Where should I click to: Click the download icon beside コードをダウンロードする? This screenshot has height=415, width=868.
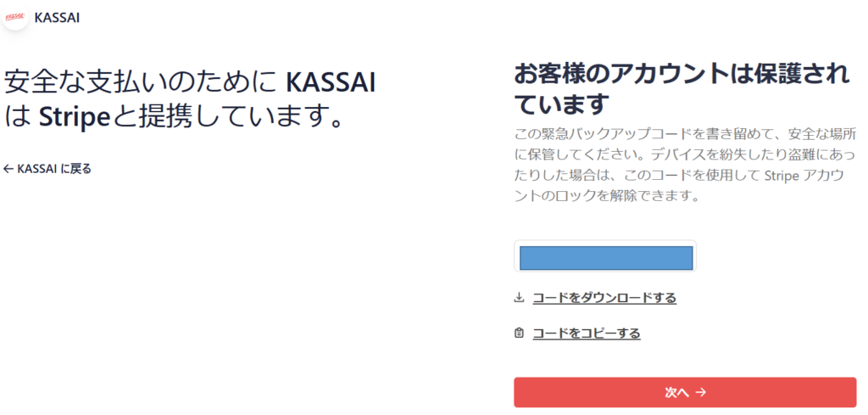(519, 298)
